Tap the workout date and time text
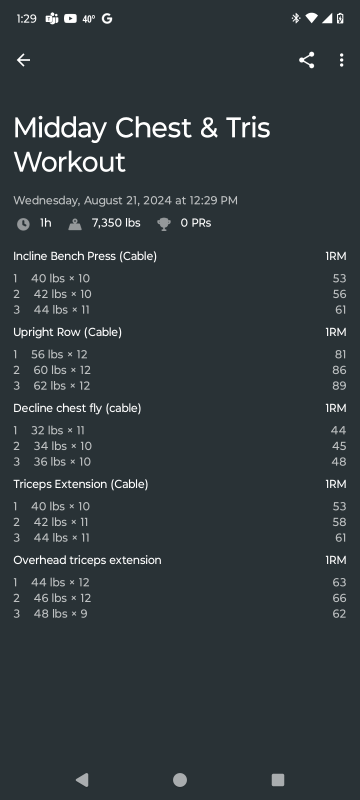Image resolution: width=360 pixels, height=800 pixels. (x=125, y=201)
